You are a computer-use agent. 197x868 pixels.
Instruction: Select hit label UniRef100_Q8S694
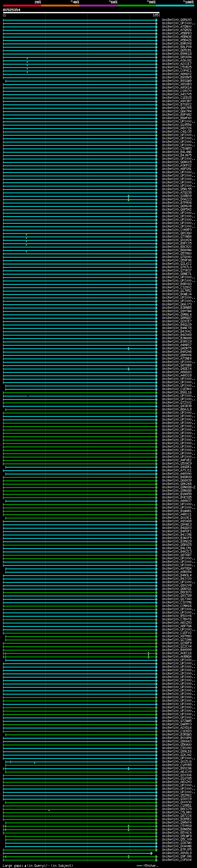[x=177, y=57]
